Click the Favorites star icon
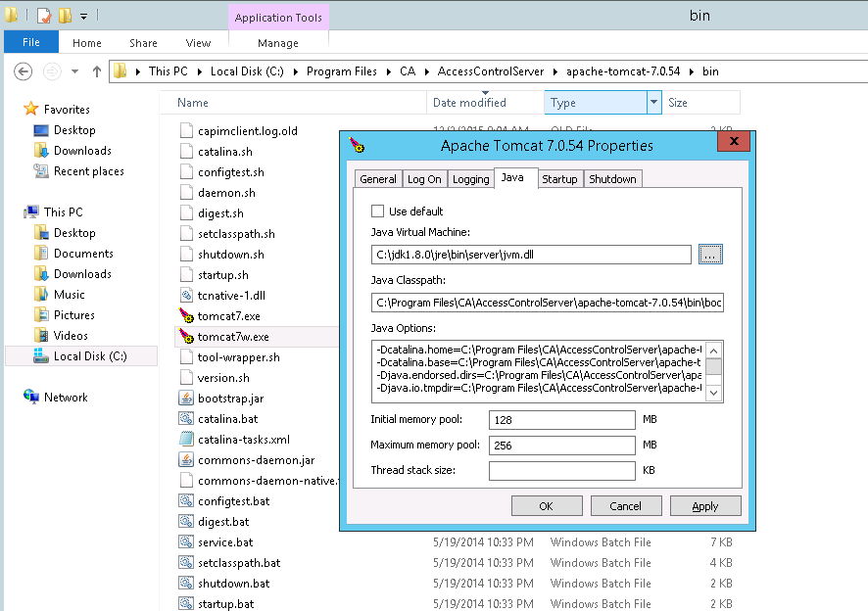The height and width of the screenshot is (611, 868). [x=31, y=109]
